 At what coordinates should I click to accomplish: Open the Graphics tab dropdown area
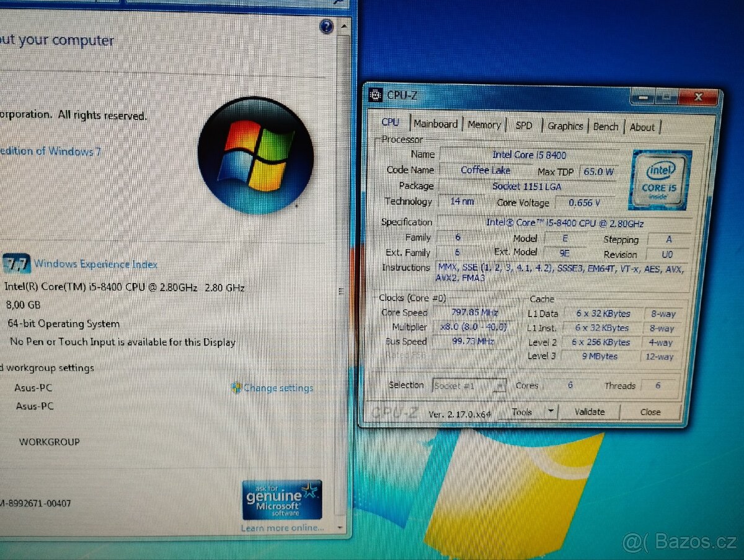click(565, 125)
